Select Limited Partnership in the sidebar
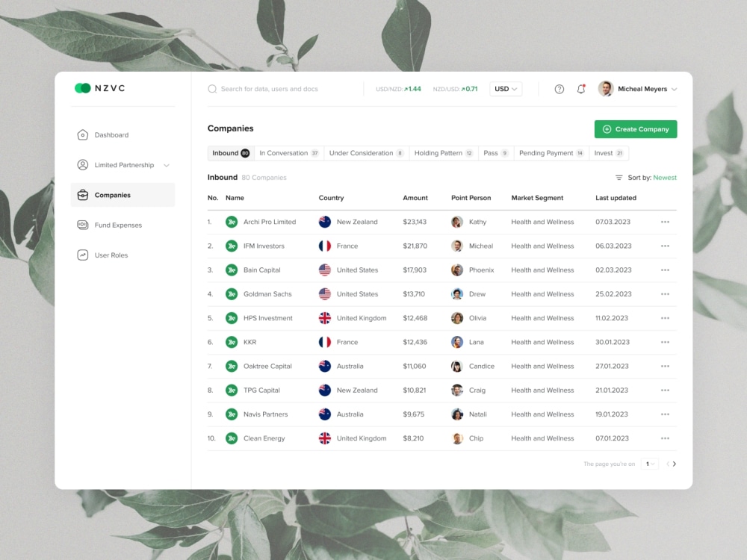The image size is (747, 560). click(x=123, y=165)
